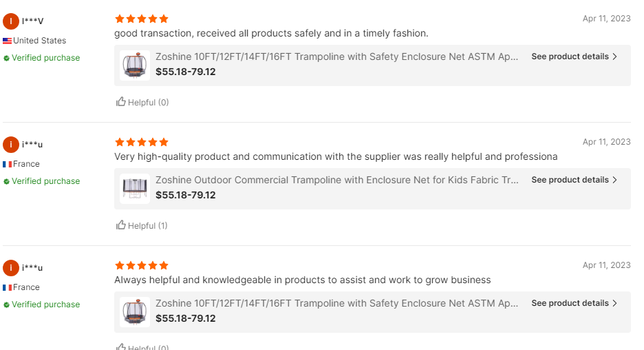Viewport: 644px width, 350px height.
Task: Click the United States flag icon
Action: click(x=8, y=41)
